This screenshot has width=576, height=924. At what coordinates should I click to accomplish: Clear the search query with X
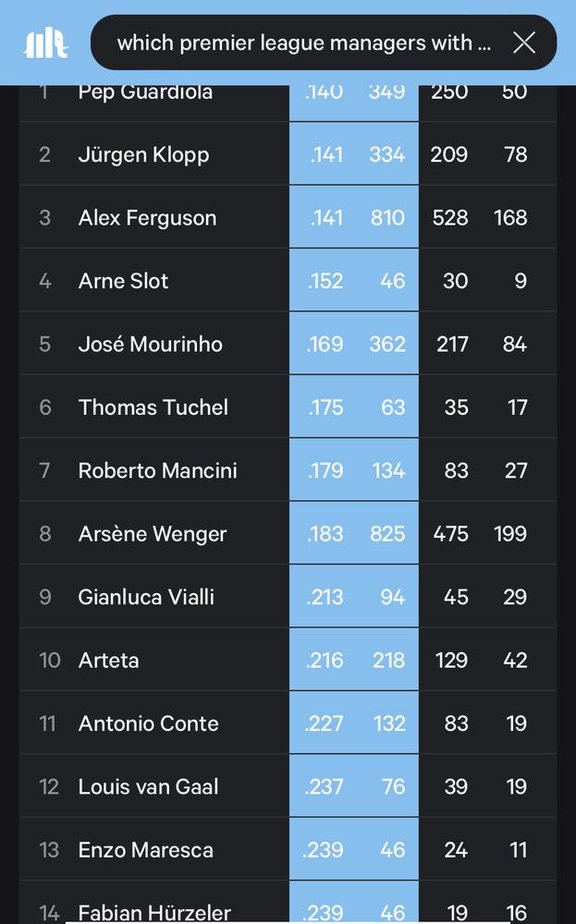click(523, 43)
